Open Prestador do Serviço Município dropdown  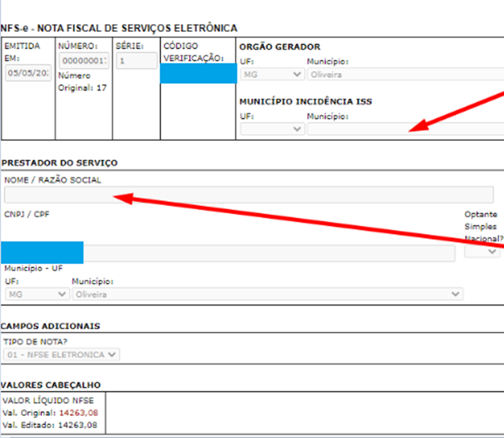(267, 294)
